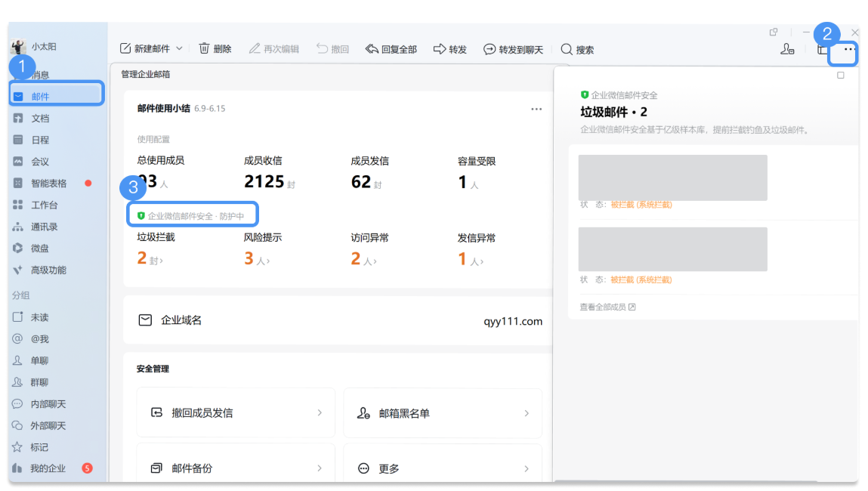Expand the 新建邮件 dropdown arrow
This screenshot has width=868, height=491.
(179, 48)
